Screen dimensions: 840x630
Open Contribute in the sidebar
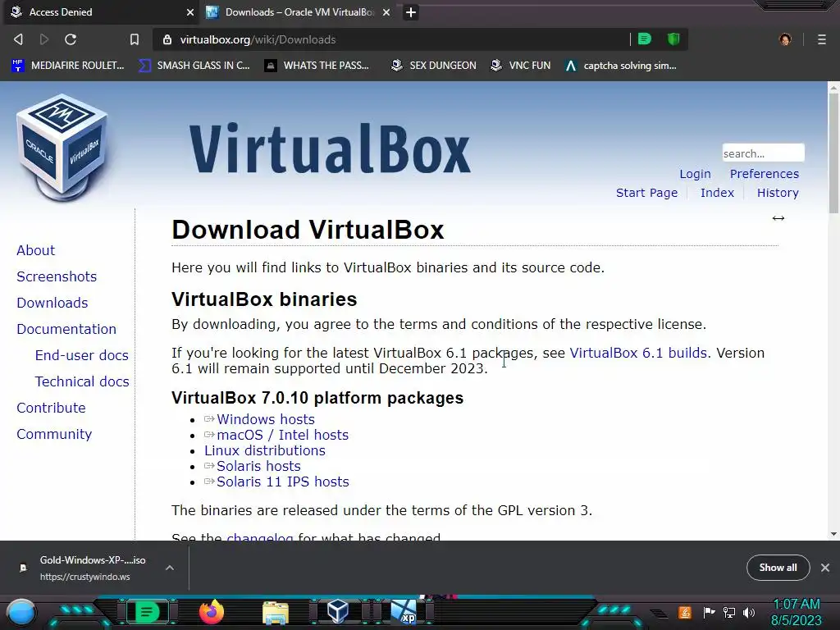click(51, 408)
